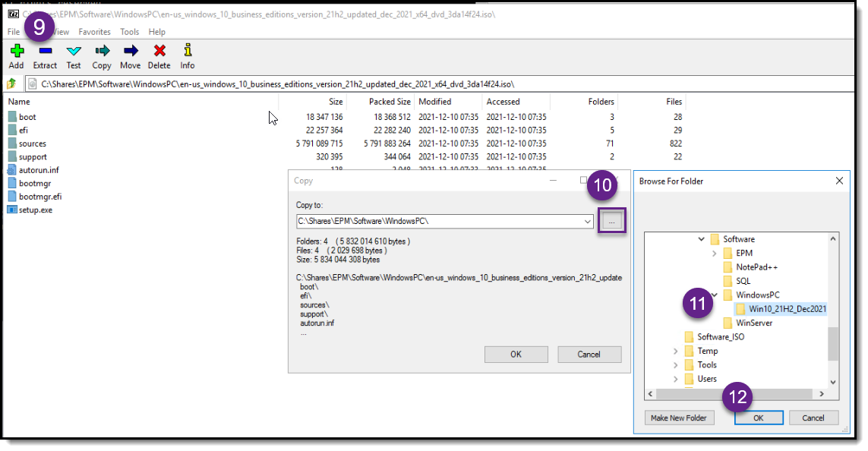Open the Tools menu
The image size is (868, 451).
(128, 32)
